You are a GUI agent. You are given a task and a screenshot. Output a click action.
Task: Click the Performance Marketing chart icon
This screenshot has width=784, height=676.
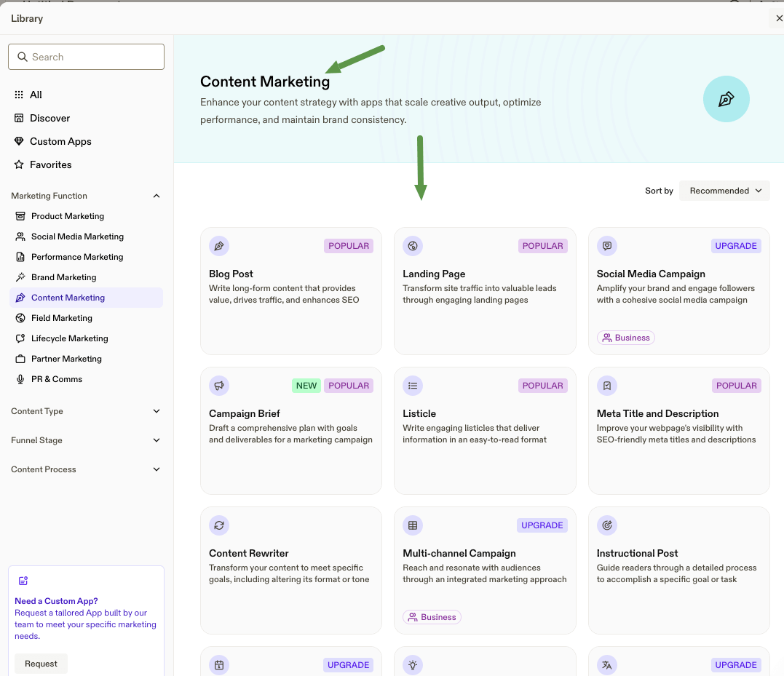(x=20, y=257)
